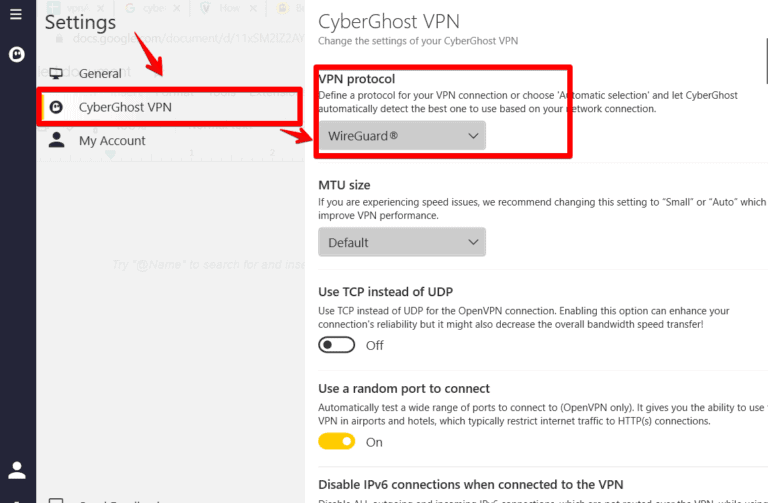Enable Use TCP instead of UDP toggle

pyautogui.click(x=337, y=345)
